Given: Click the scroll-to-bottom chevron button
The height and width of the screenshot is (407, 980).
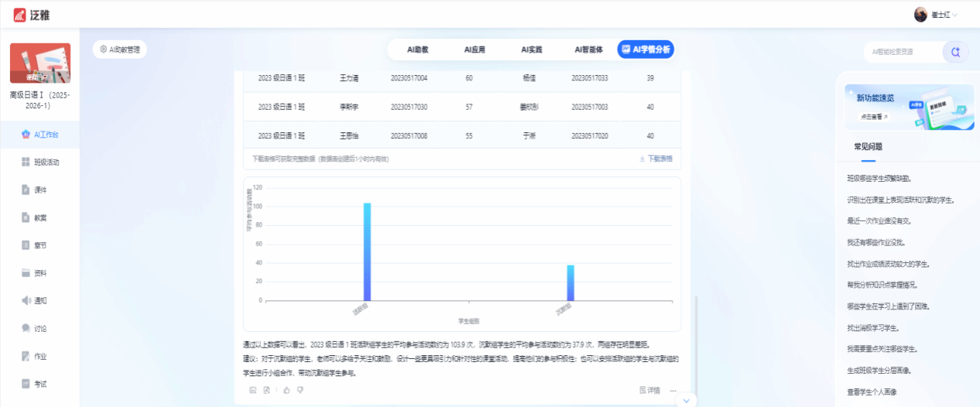Looking at the screenshot, I should pyautogui.click(x=686, y=400).
